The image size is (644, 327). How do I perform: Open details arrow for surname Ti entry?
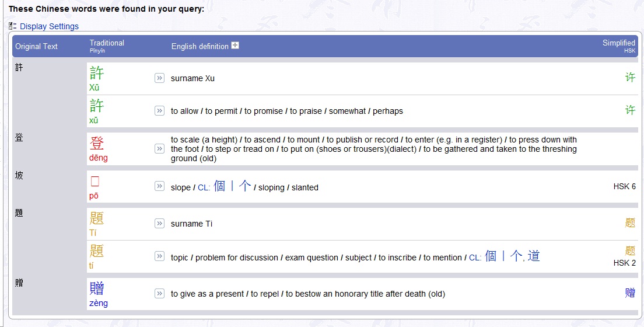coord(159,224)
